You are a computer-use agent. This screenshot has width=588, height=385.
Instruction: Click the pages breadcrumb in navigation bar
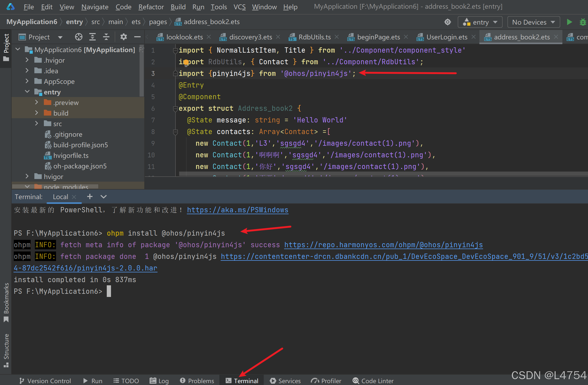pos(158,22)
